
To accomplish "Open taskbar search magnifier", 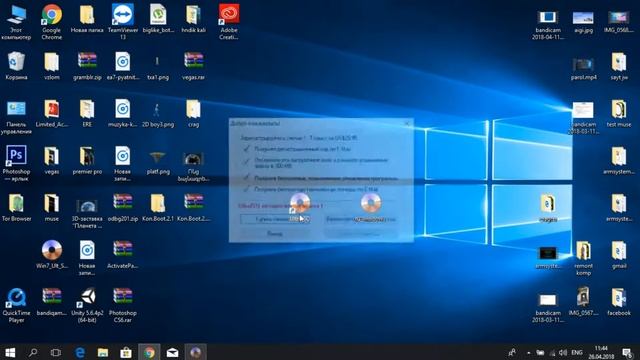I will tap(33, 352).
